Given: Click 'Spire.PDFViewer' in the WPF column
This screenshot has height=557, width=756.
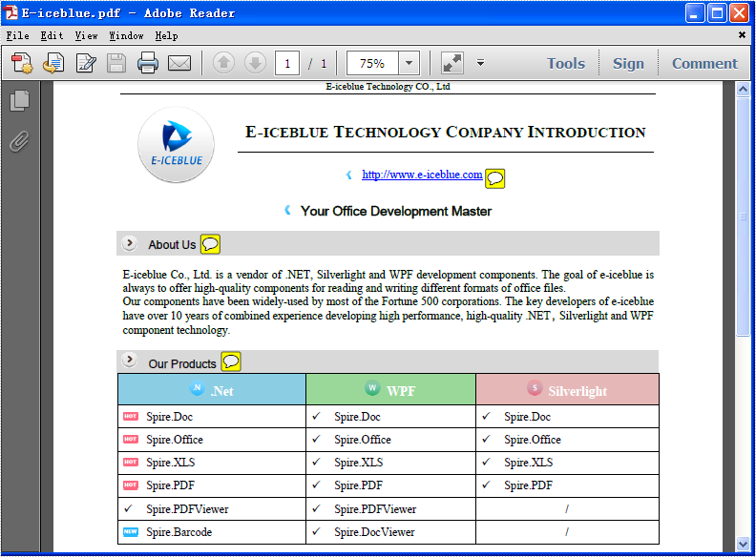Looking at the screenshot, I should coord(375,508).
